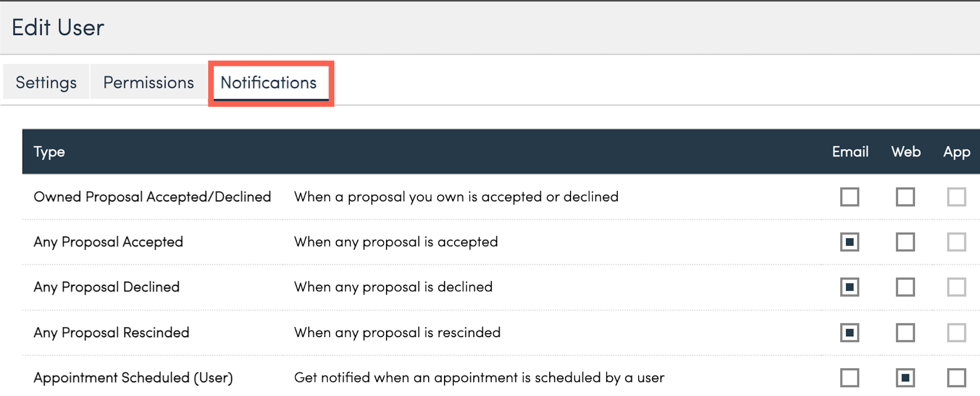This screenshot has width=980, height=396.
Task: Open the Permissions tab
Action: coord(149,82)
